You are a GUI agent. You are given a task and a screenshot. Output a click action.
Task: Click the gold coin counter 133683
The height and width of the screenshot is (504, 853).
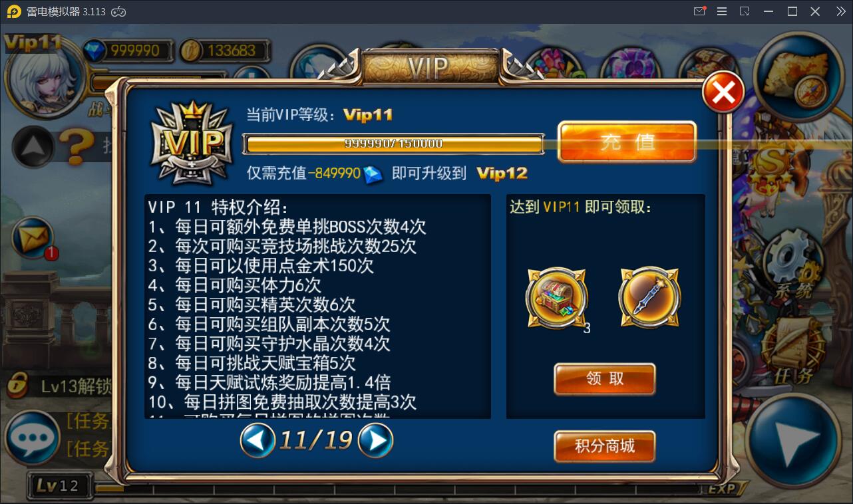[225, 51]
